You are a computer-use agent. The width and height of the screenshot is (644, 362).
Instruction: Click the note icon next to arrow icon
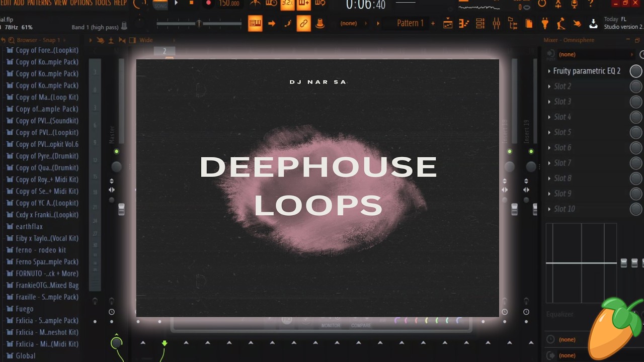pos(288,23)
